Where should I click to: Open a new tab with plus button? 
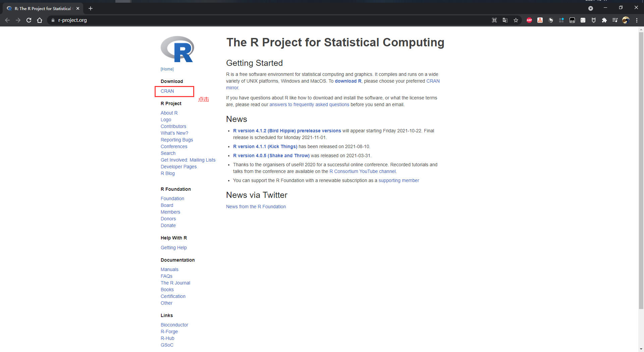(91, 8)
